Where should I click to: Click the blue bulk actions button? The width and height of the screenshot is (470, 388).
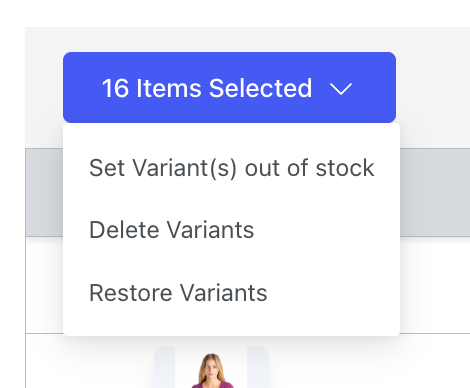(x=229, y=88)
